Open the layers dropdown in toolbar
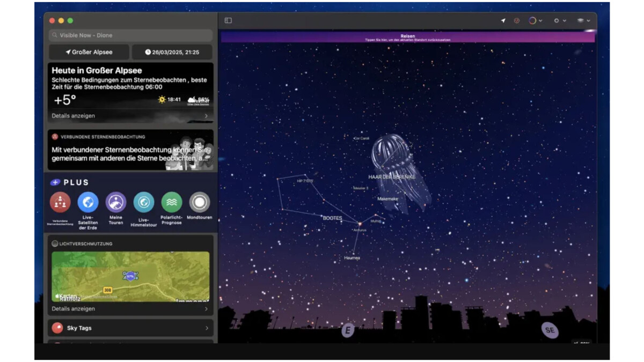644x362 pixels. point(583,21)
